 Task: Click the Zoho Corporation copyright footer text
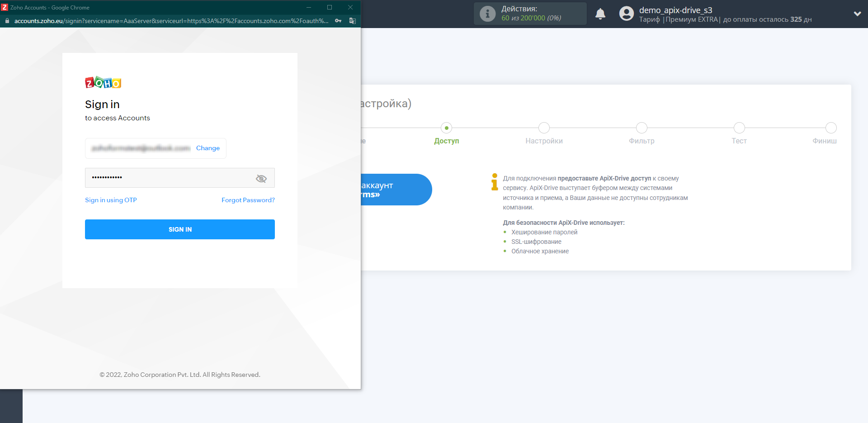tap(180, 375)
